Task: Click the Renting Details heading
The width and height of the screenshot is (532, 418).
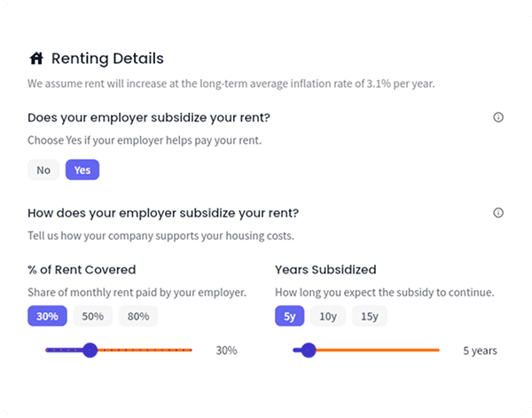Action: tap(107, 59)
